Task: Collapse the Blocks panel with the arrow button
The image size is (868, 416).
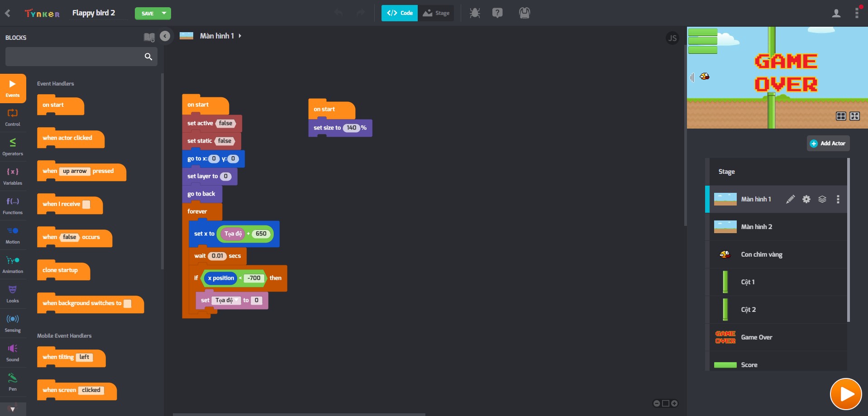Action: tap(165, 36)
